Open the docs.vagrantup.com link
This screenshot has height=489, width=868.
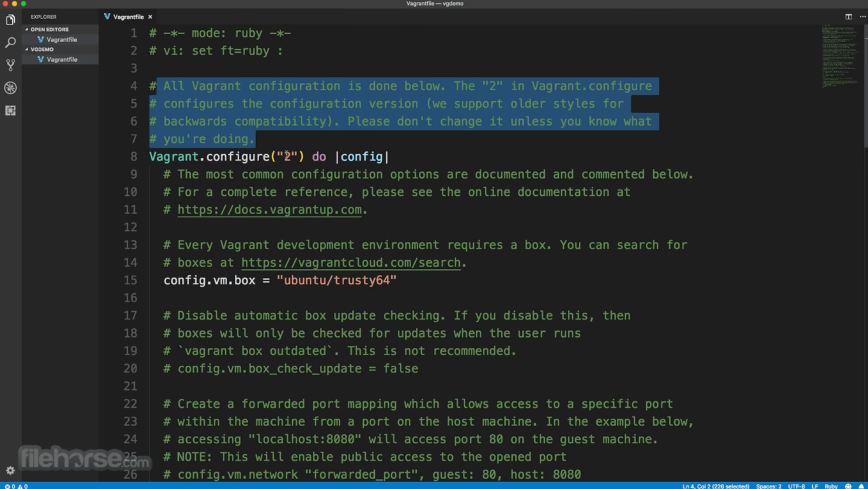270,209
